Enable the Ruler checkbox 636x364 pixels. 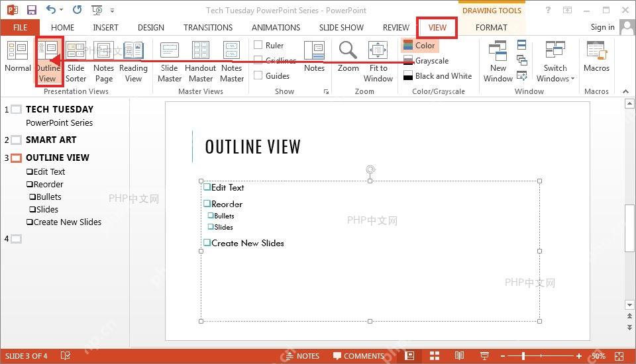tap(258, 44)
